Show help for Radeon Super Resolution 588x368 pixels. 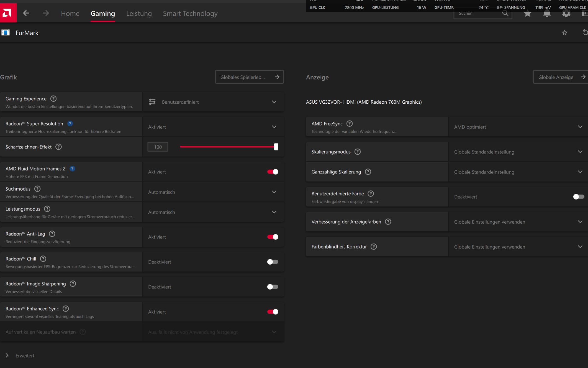[70, 124]
